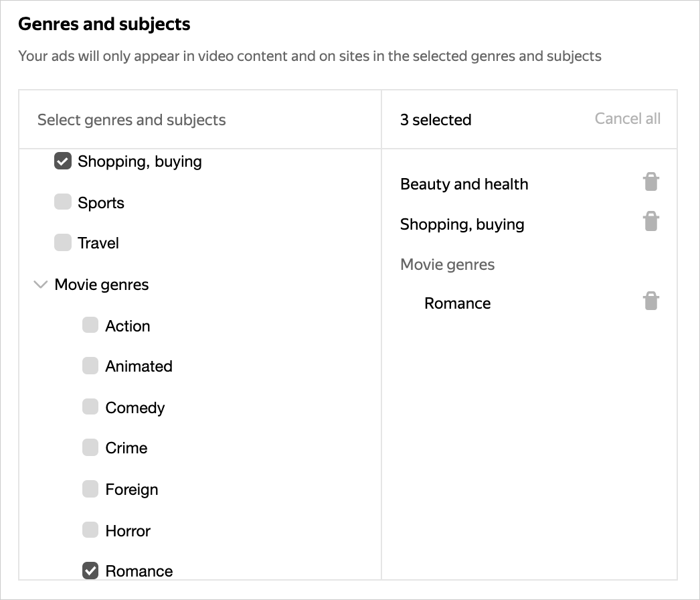Click trash icon next to Romance
The image size is (700, 600).
coord(650,301)
